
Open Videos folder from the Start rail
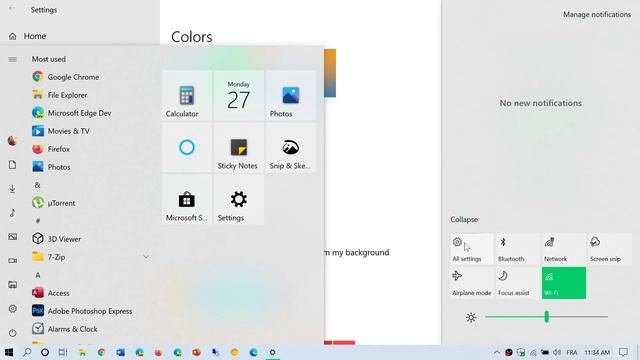(x=13, y=260)
